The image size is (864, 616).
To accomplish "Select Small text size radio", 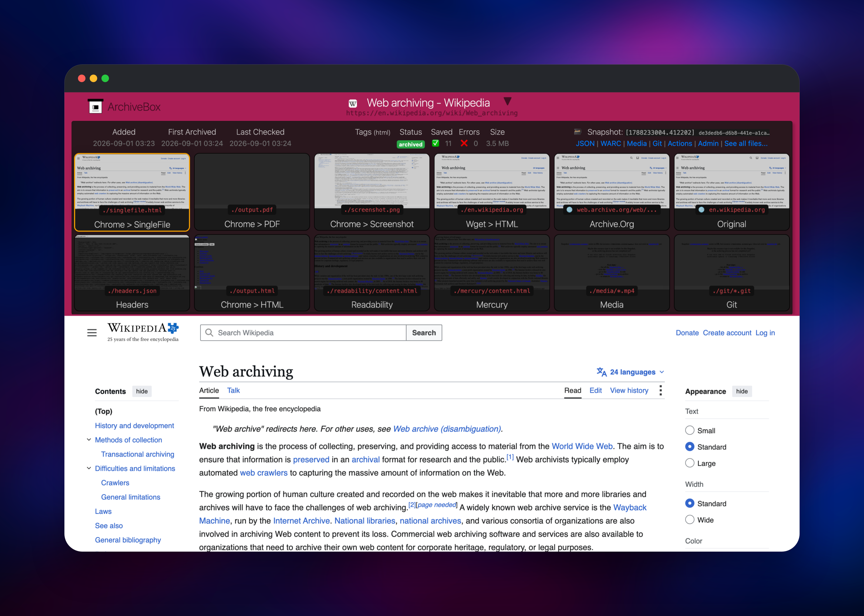I will coord(690,430).
